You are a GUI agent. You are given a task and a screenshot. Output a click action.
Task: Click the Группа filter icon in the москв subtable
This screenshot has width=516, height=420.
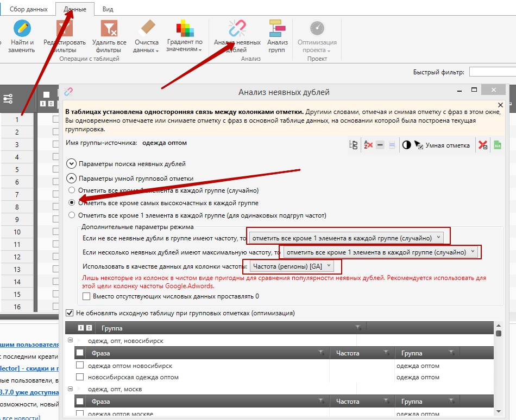452,401
